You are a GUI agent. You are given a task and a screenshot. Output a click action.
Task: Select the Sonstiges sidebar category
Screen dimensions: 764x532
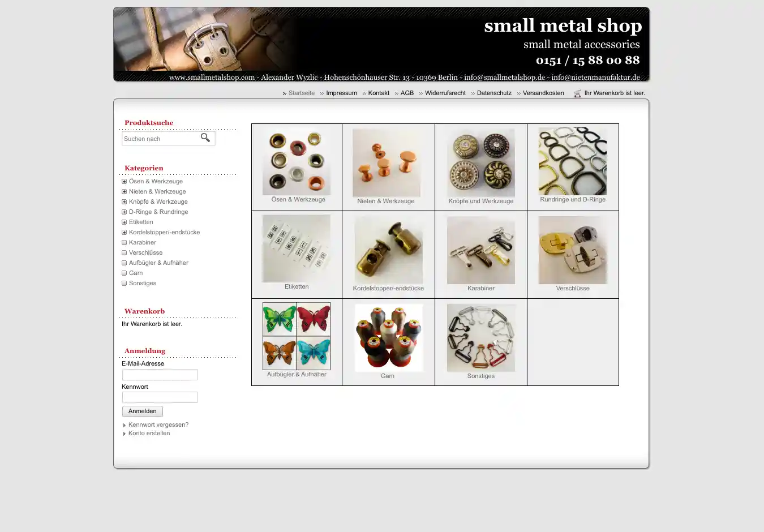click(x=142, y=284)
